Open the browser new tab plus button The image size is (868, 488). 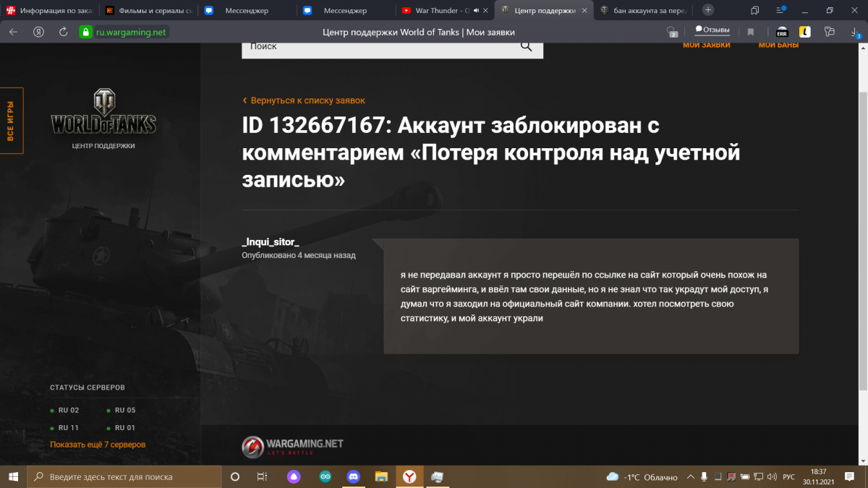[708, 10]
